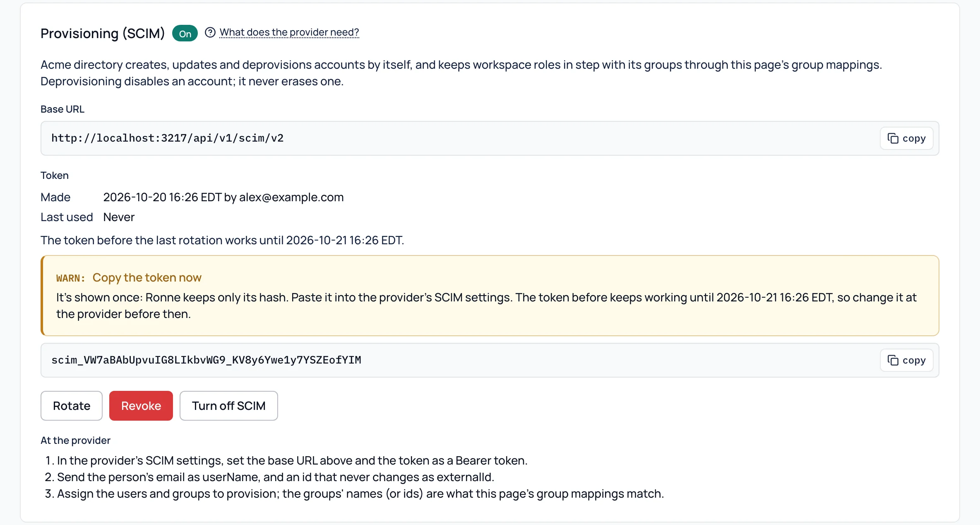980x525 pixels.
Task: Click the 'Base URL' field label
Action: click(62, 109)
